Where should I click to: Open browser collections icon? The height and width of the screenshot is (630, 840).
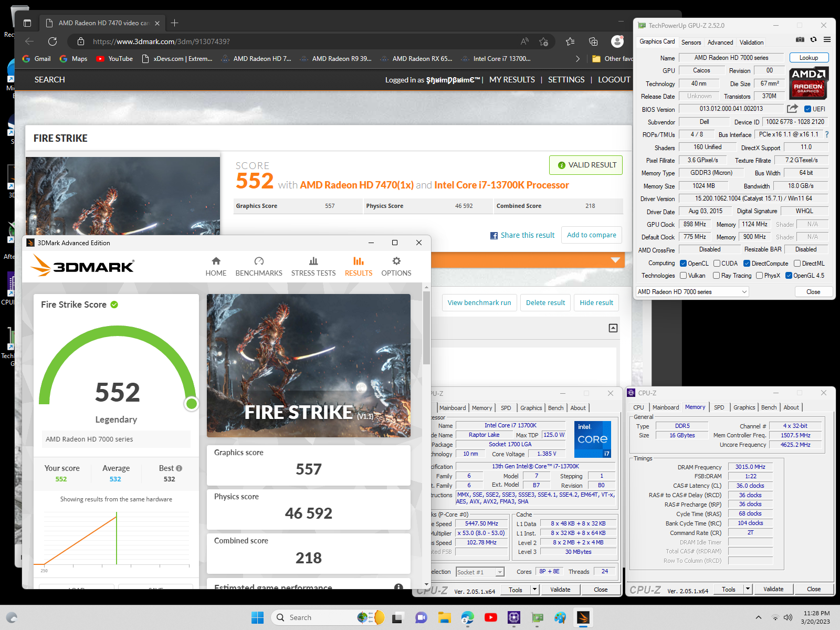coord(593,41)
